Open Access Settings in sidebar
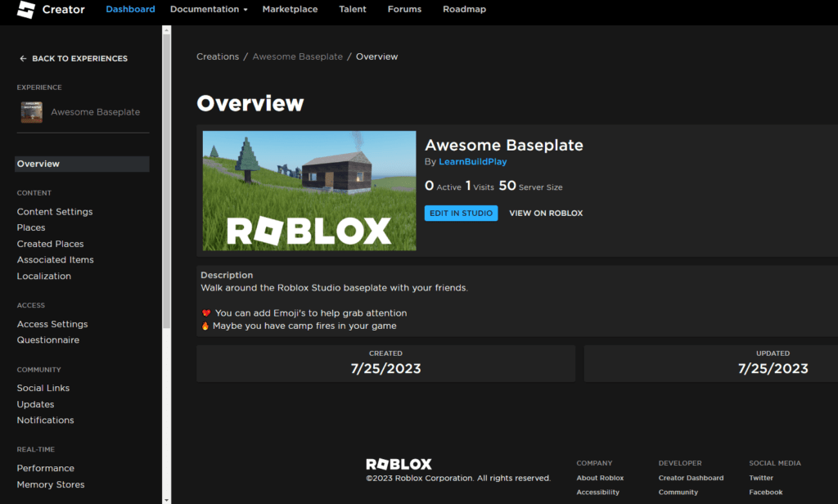838x504 pixels. 52,324
